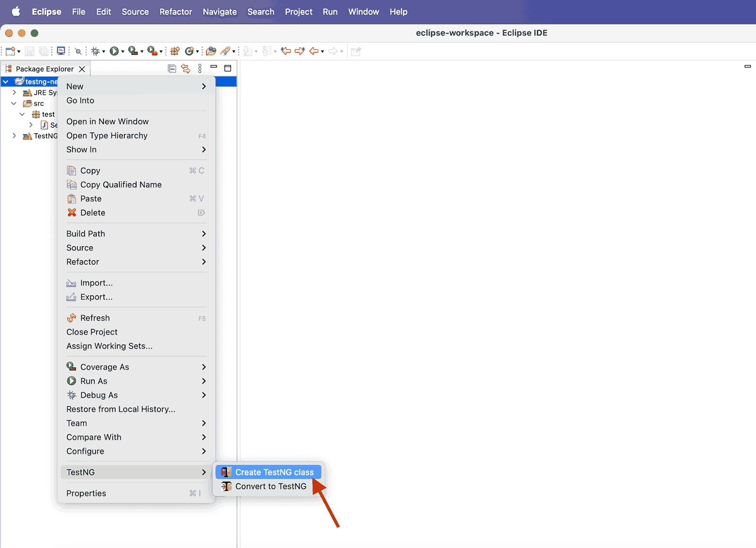Expand the JRE System Library node
This screenshot has height=548, width=756.
tap(14, 92)
